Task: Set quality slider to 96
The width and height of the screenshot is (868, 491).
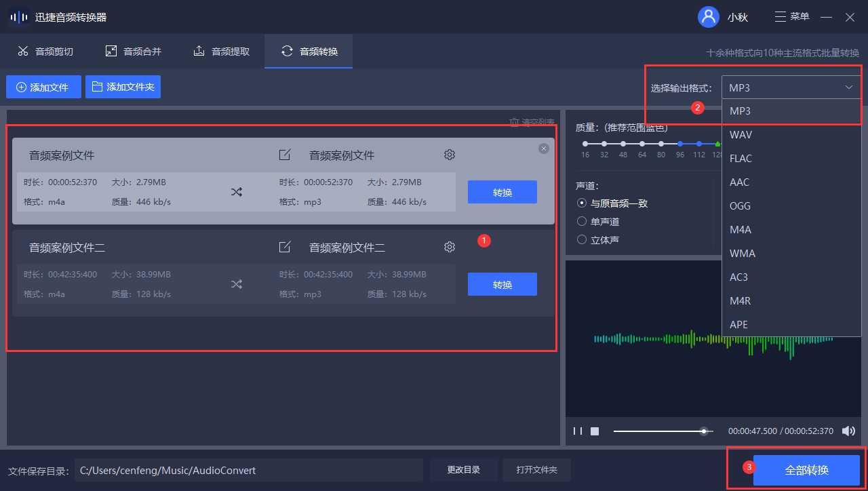Action: coord(680,144)
